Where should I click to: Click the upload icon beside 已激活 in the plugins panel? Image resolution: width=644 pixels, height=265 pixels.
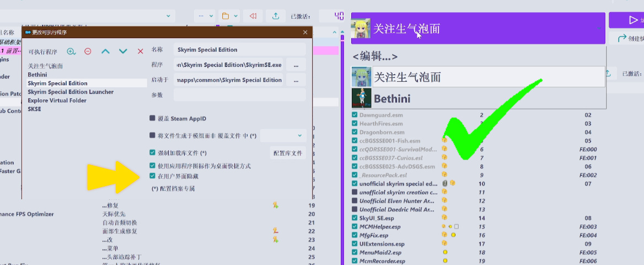pos(608,73)
